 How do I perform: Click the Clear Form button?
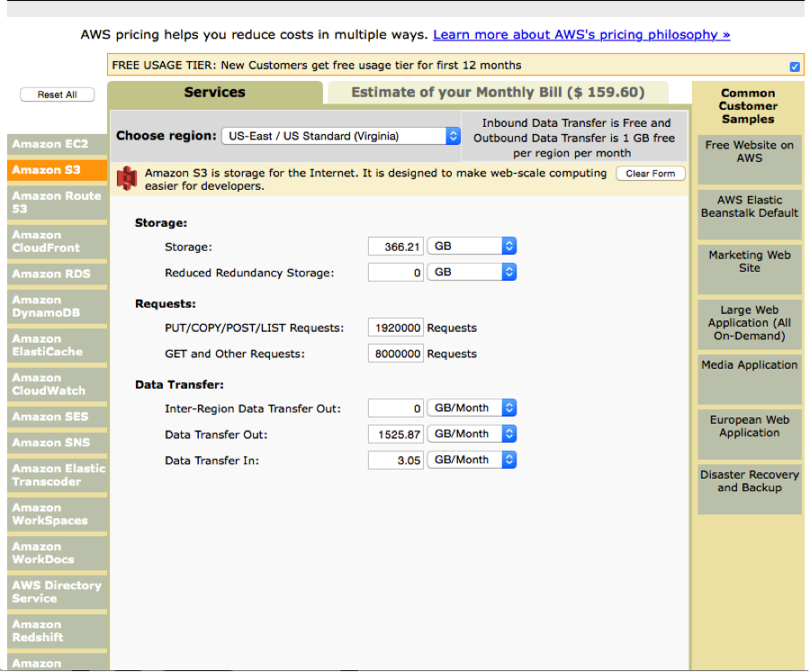pos(650,174)
